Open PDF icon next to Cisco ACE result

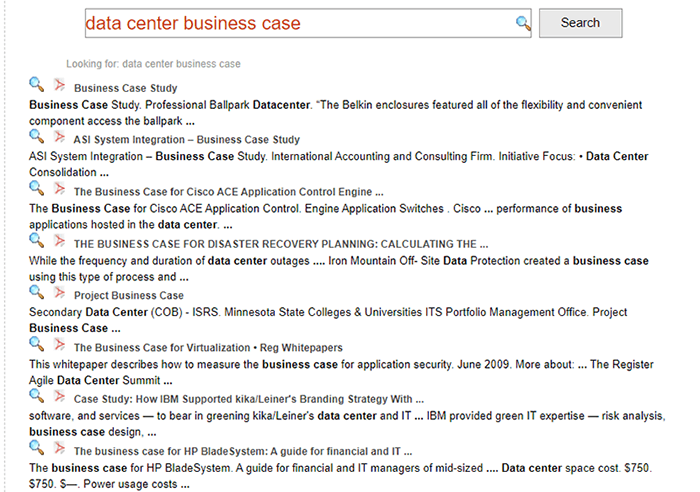pyautogui.click(x=59, y=188)
